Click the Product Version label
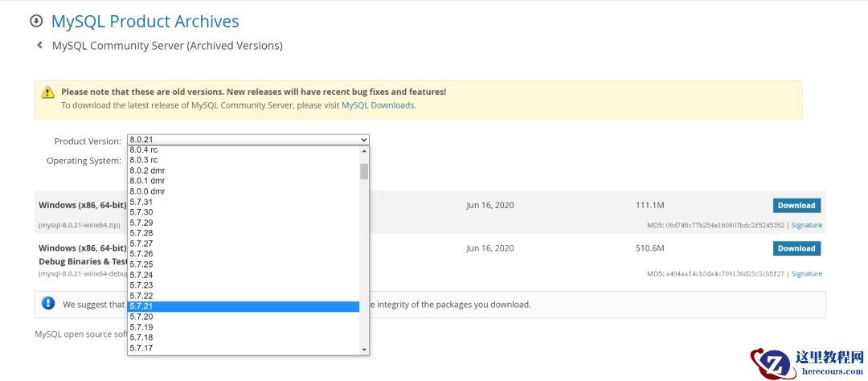The image size is (868, 381). pyautogui.click(x=88, y=141)
